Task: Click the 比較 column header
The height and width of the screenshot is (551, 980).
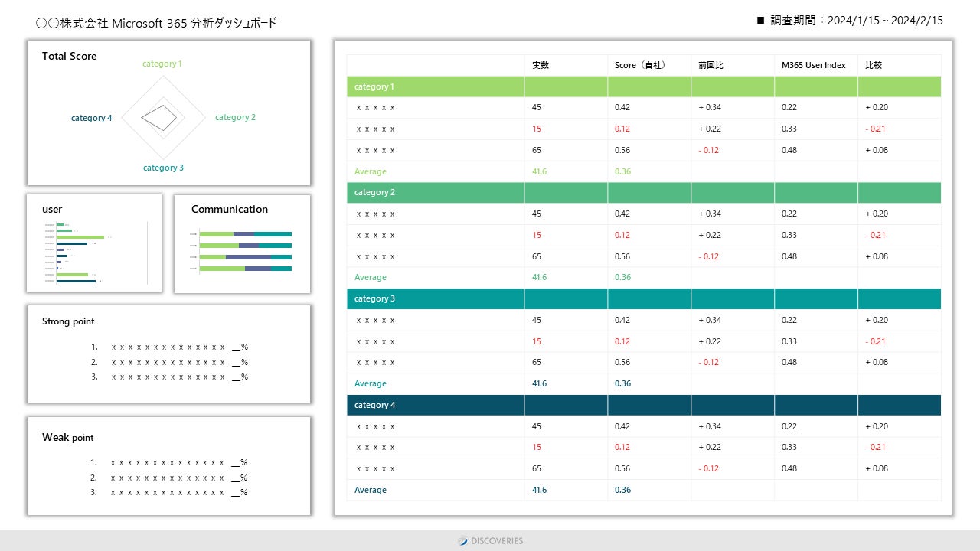Action: (x=874, y=65)
